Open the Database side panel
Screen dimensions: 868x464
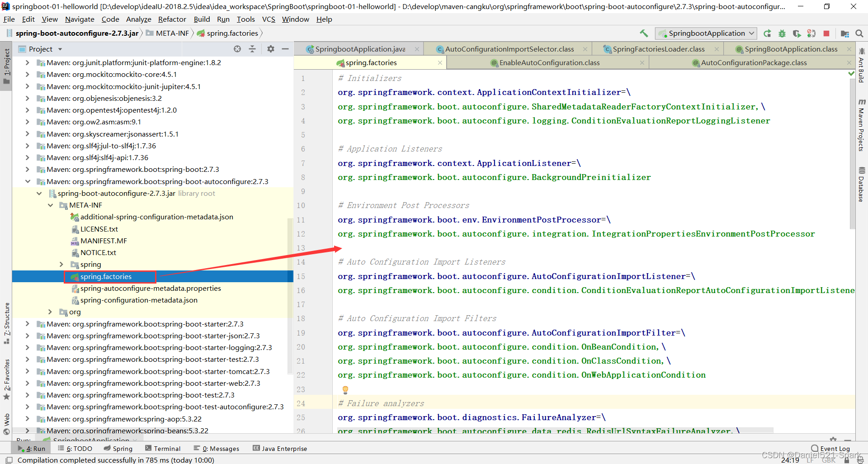pyautogui.click(x=861, y=185)
